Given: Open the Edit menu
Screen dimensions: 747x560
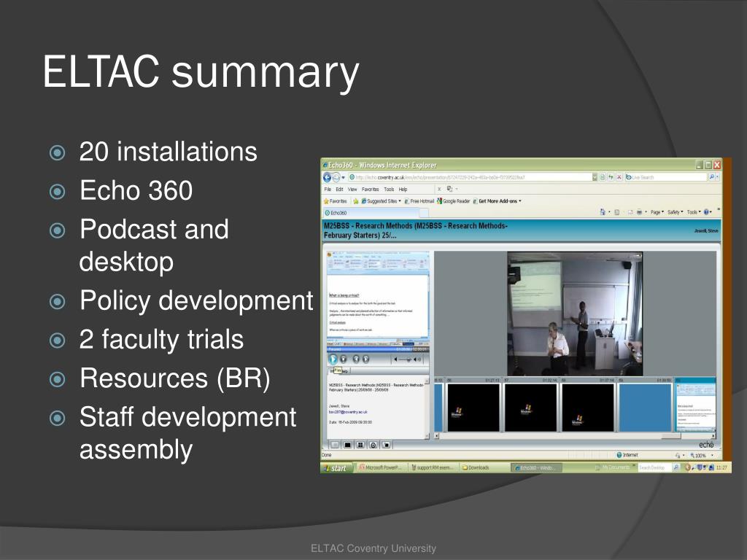Looking at the screenshot, I should coord(339,189).
